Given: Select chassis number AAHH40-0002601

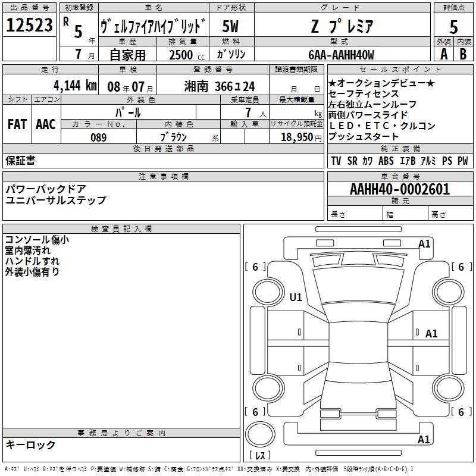Looking at the screenshot, I should pos(400,189).
